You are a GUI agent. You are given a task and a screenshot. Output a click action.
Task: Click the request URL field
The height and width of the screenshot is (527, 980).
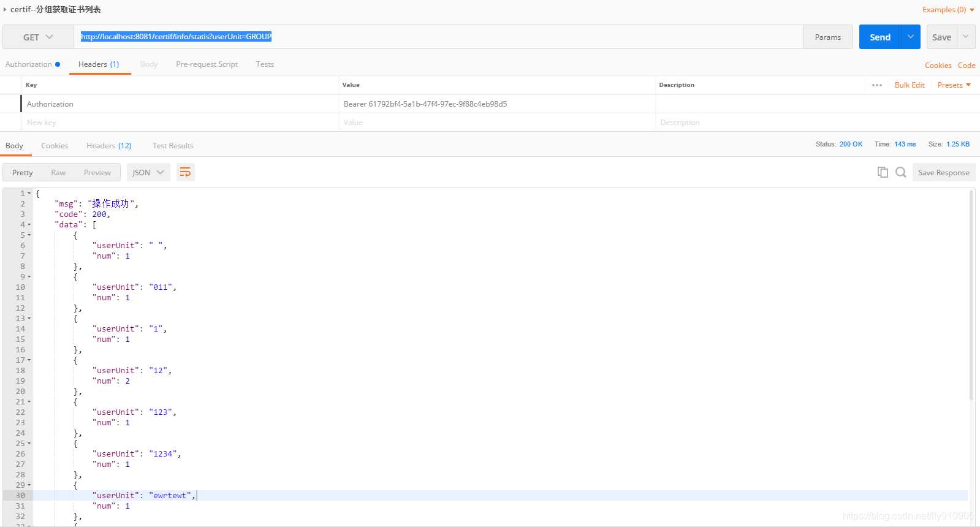pyautogui.click(x=438, y=37)
